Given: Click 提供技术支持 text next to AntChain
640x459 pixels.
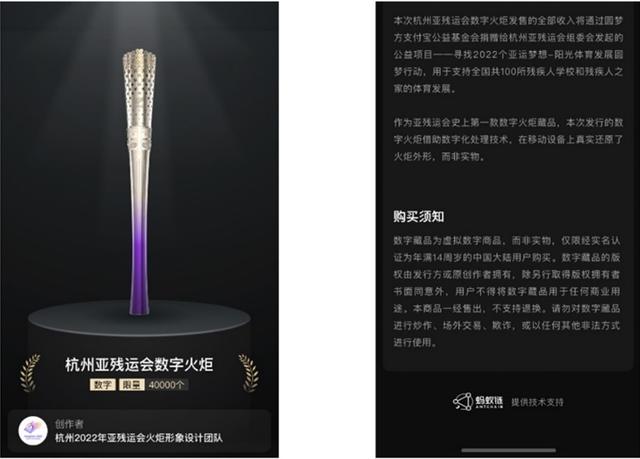Looking at the screenshot, I should click(537, 402).
